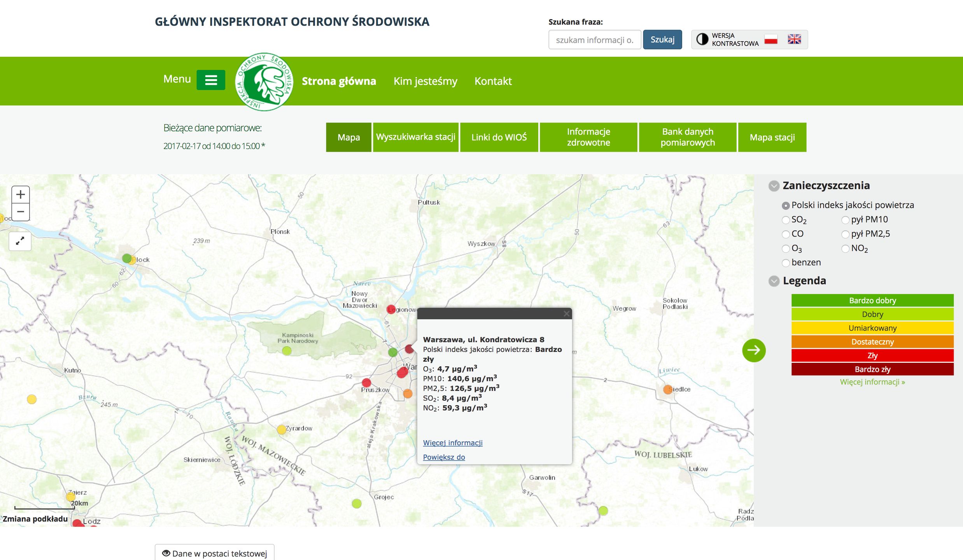Select Polish language flag icon

click(x=770, y=39)
